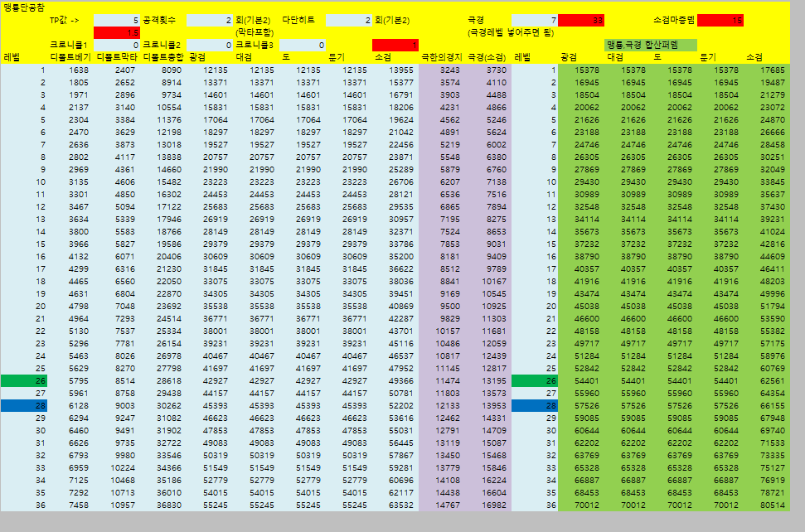
Task: Select the 크로니클1 value cell
Action: pyautogui.click(x=117, y=45)
